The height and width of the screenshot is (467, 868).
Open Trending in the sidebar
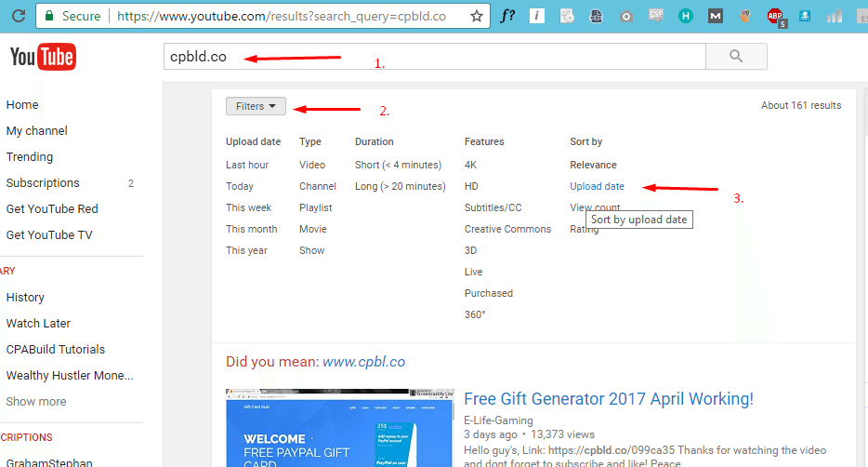click(30, 157)
